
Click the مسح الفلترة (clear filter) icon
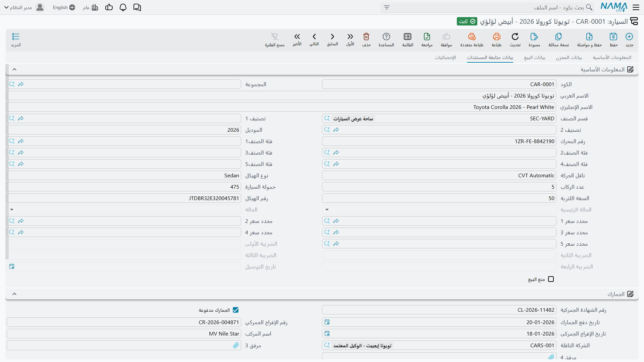pos(275,37)
